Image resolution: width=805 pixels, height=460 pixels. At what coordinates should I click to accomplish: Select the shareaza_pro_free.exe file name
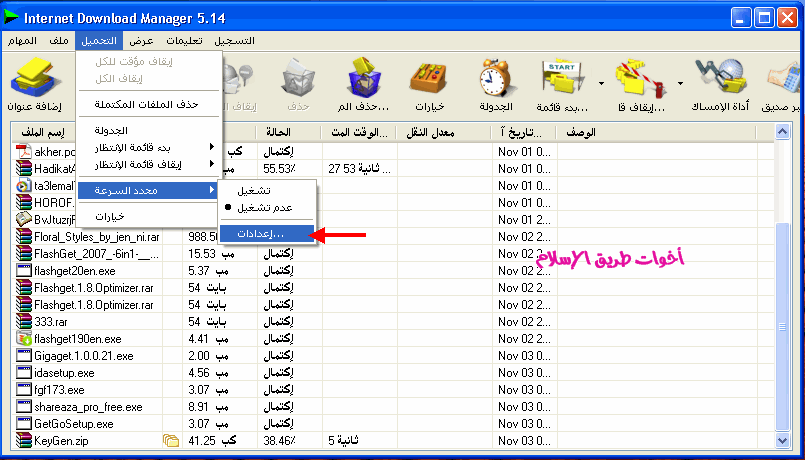(x=88, y=407)
